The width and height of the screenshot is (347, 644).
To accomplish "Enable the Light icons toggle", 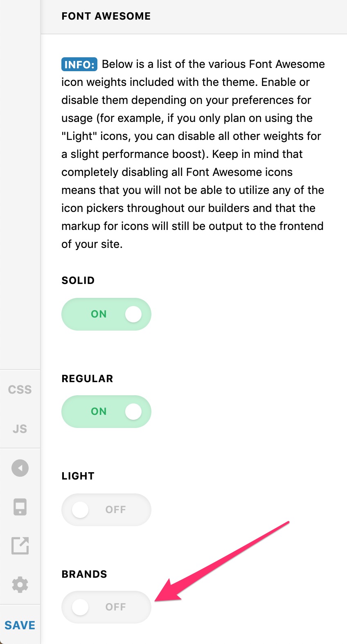I will click(x=106, y=510).
